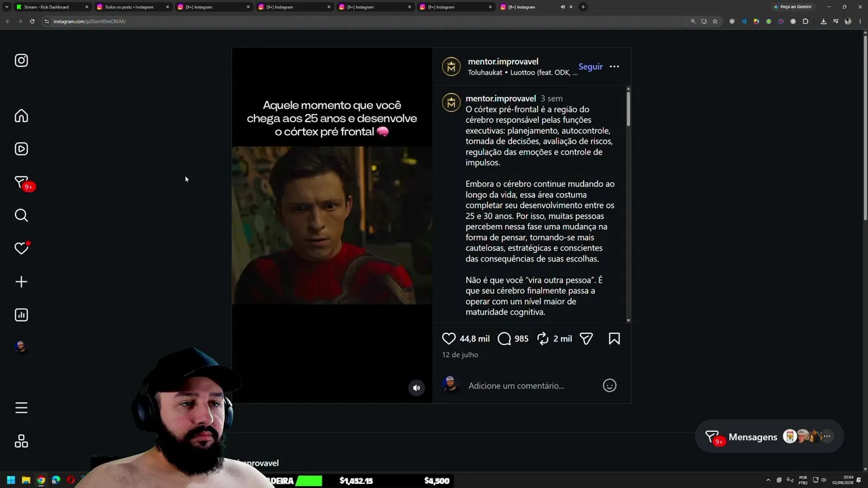Like the post with the heart icon

[449, 338]
